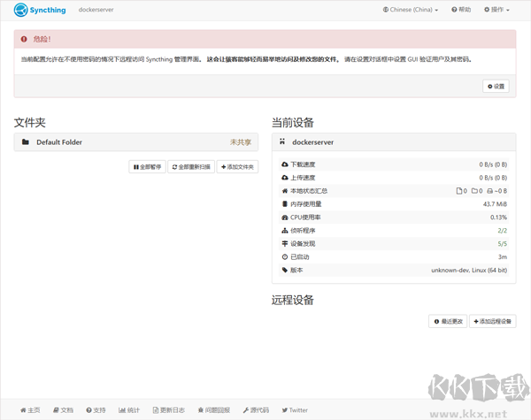Pause all folders with 全部暂停
The image size is (531, 420).
147,167
